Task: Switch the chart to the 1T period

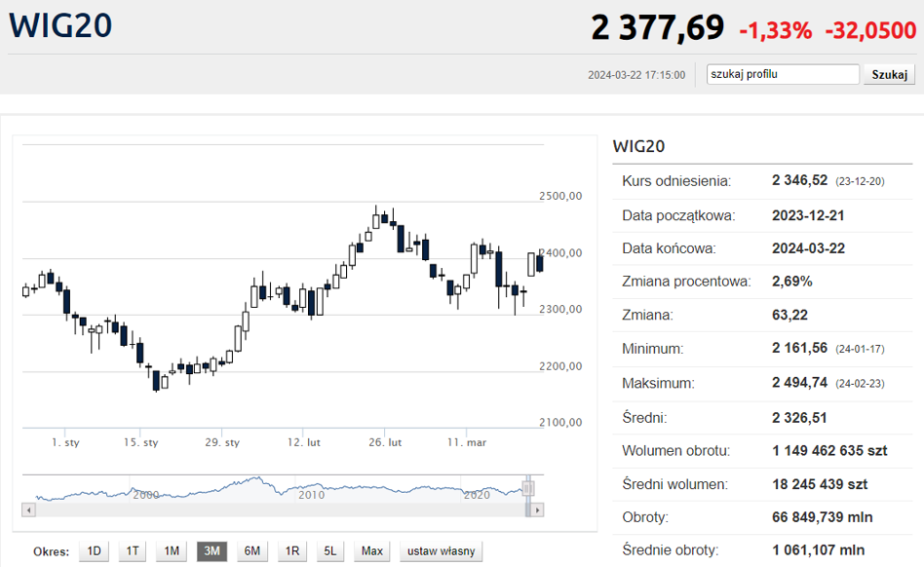Action: coord(133,551)
